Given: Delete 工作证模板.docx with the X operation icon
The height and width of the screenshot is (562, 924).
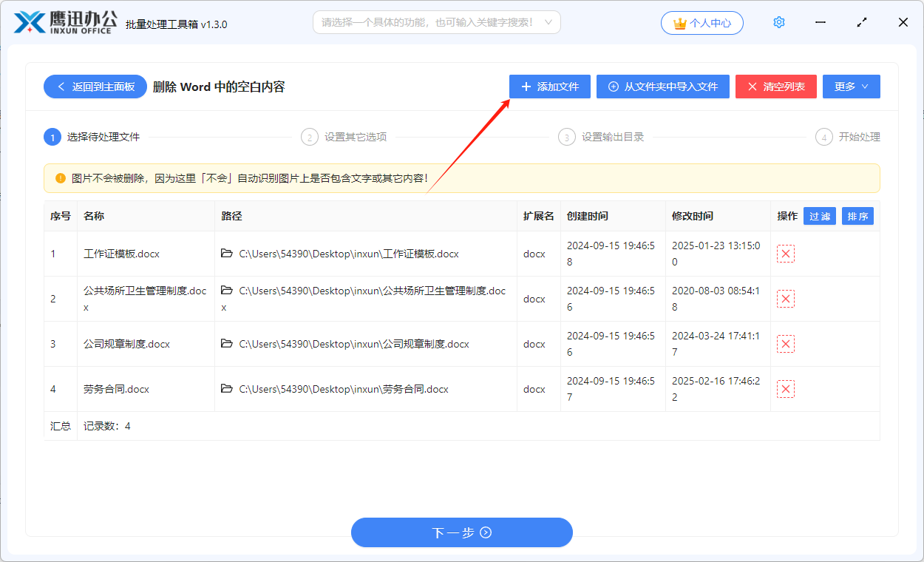Looking at the screenshot, I should (785, 253).
